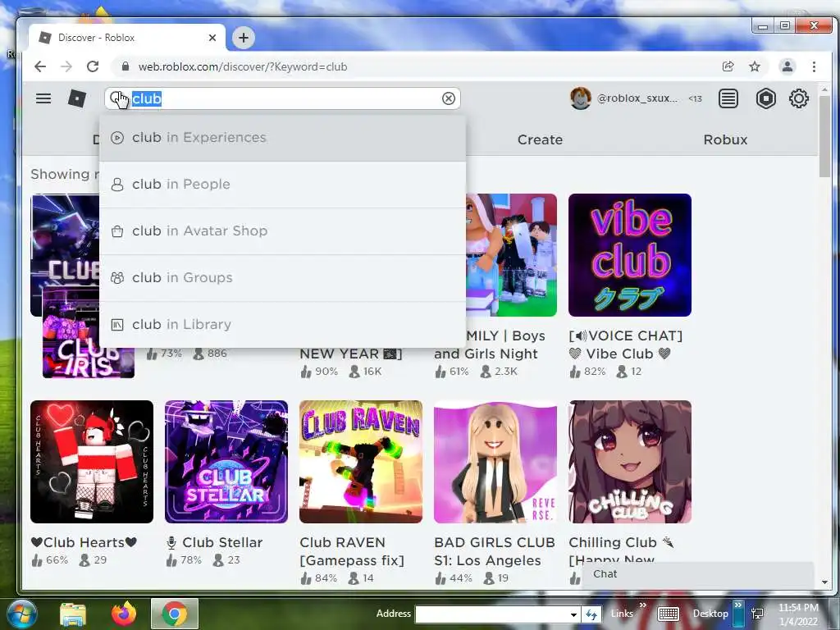Switch to the Create nav tab
Screen dimensions: 840x630
point(540,139)
